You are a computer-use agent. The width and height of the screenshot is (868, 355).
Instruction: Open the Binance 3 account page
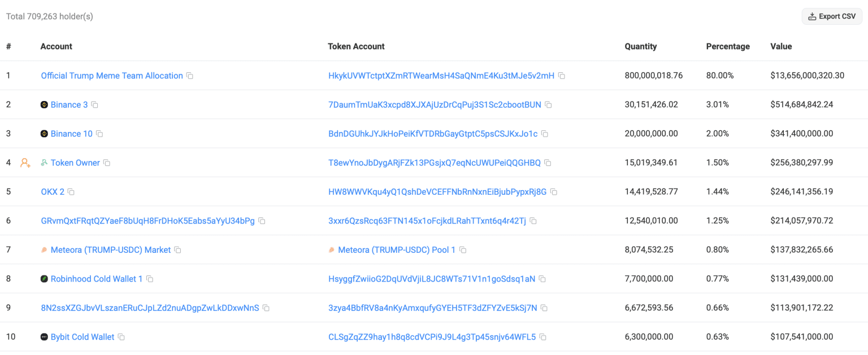pos(69,104)
